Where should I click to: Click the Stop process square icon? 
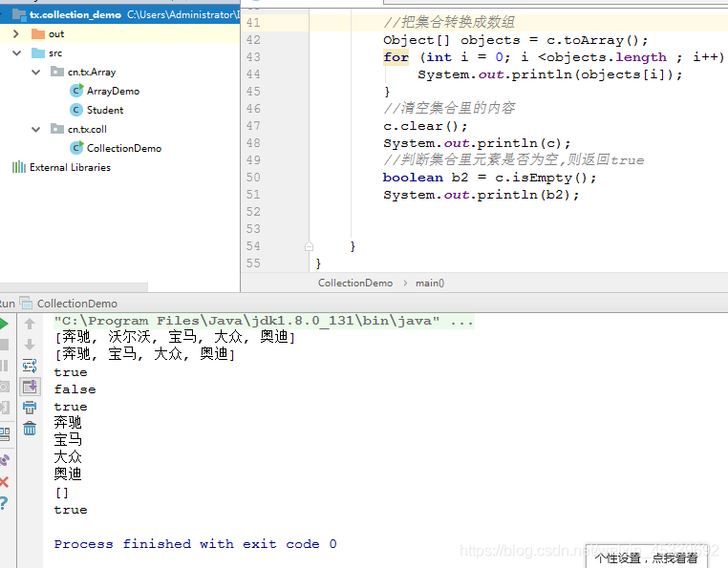(x=4, y=345)
